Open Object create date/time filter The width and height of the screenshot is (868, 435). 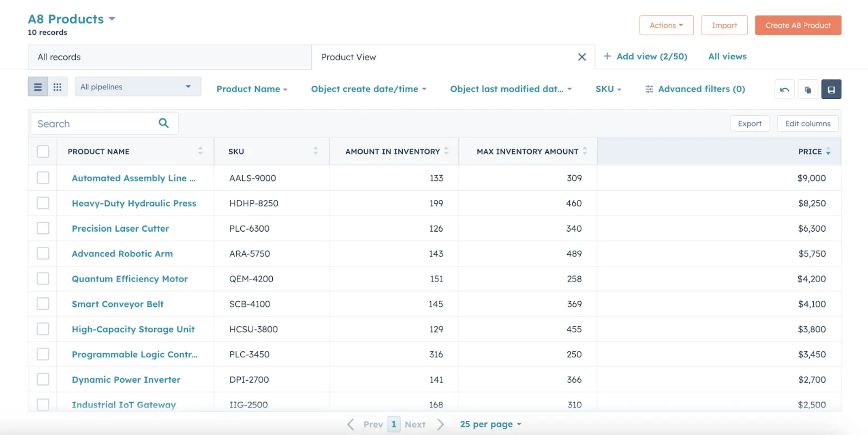pyautogui.click(x=368, y=89)
